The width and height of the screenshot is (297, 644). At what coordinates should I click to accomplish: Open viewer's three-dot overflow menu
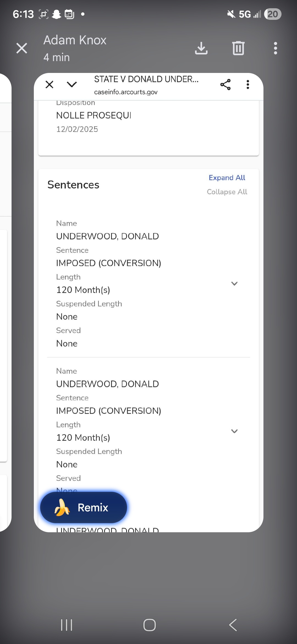[275, 48]
